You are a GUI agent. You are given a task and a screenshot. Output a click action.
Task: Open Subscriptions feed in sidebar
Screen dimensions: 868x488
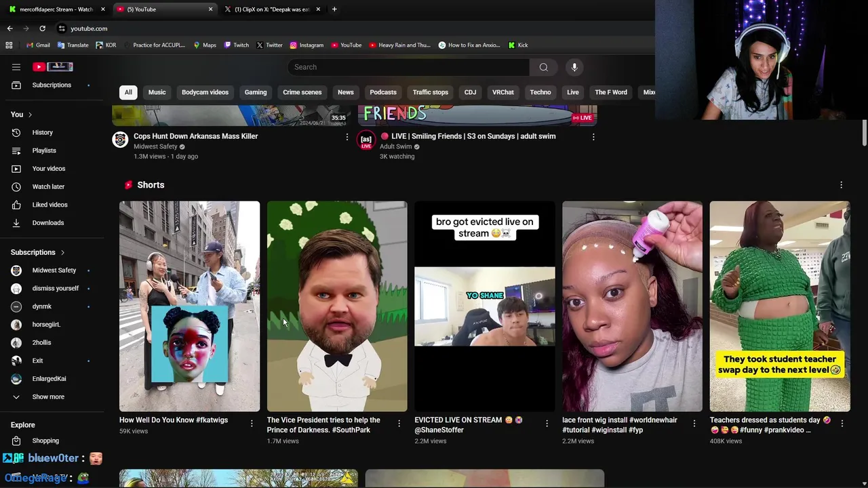[x=52, y=85]
